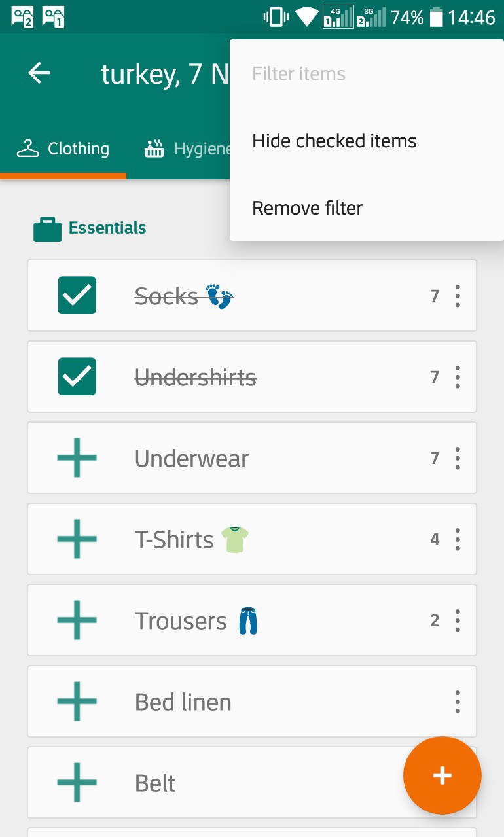Tap the orange add item button

tap(442, 775)
